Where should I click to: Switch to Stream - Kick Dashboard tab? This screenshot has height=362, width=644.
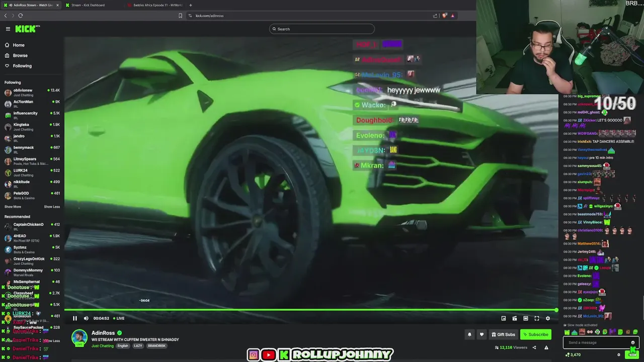(88, 5)
